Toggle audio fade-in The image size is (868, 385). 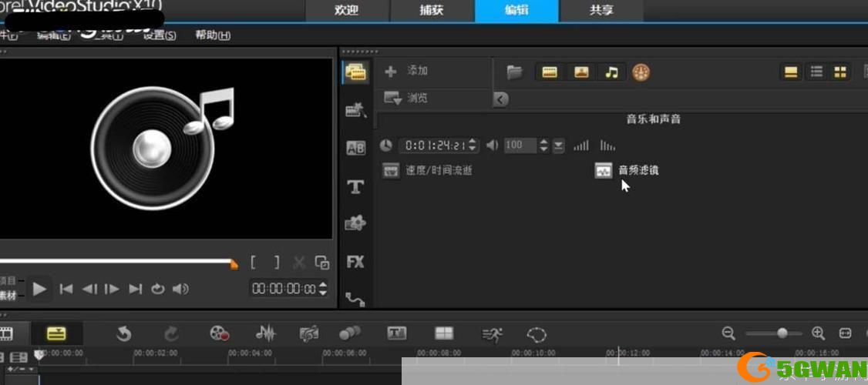click(581, 146)
